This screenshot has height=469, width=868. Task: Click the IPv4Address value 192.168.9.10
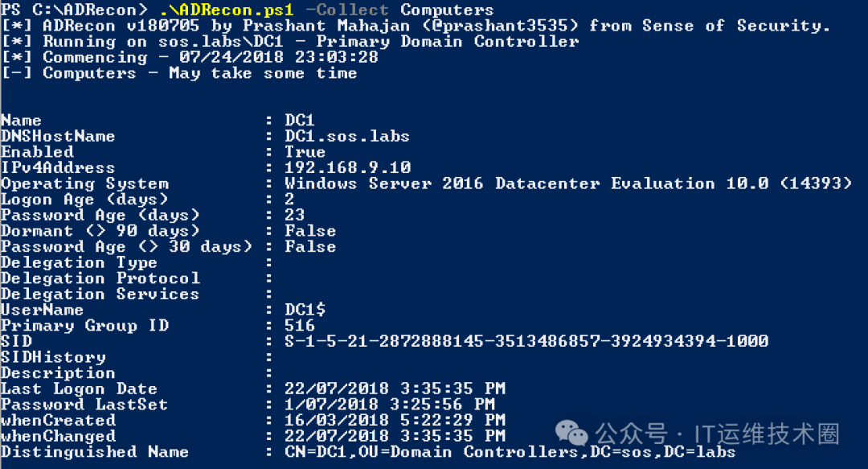(348, 167)
